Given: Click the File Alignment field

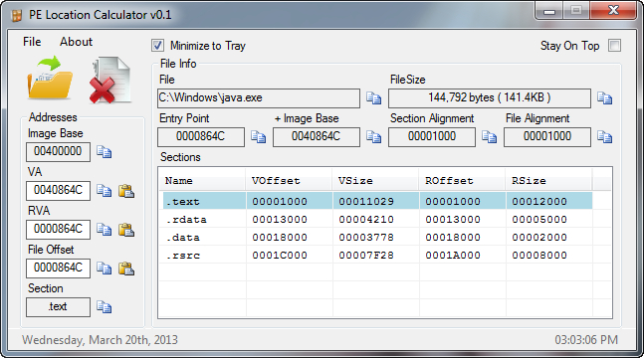Looking at the screenshot, I should coord(547,136).
